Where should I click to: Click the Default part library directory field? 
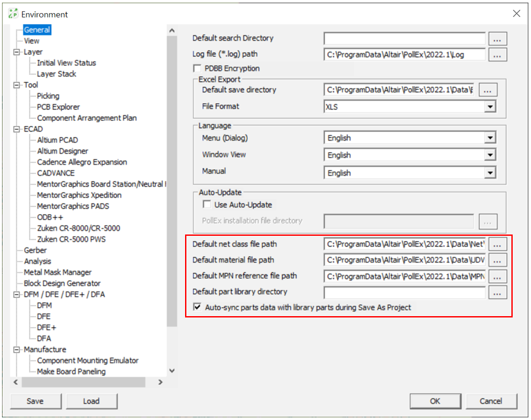pyautogui.click(x=404, y=293)
